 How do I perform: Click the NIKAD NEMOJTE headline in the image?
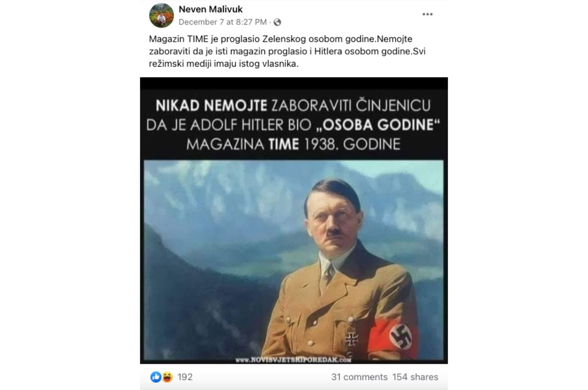(211, 105)
